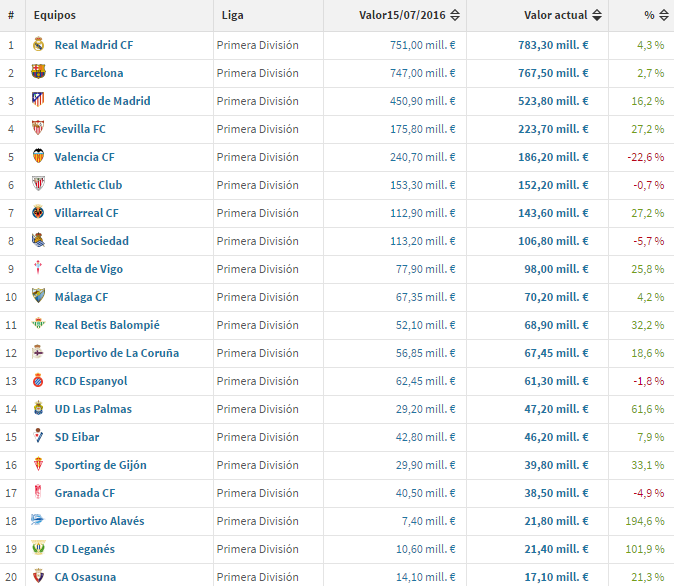Sort by Valor15/07/2016 column arrows
Image resolution: width=679 pixels, height=586 pixels.
coord(455,15)
